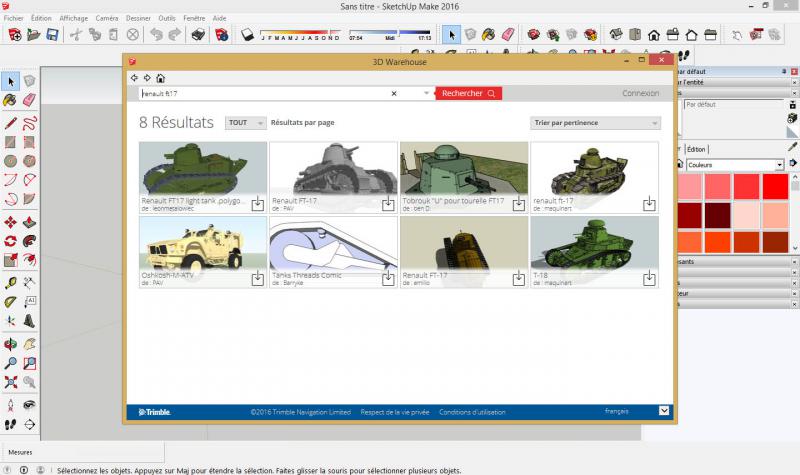Click the Undo arrow in top toolbar
The image size is (800, 475).
(156, 35)
